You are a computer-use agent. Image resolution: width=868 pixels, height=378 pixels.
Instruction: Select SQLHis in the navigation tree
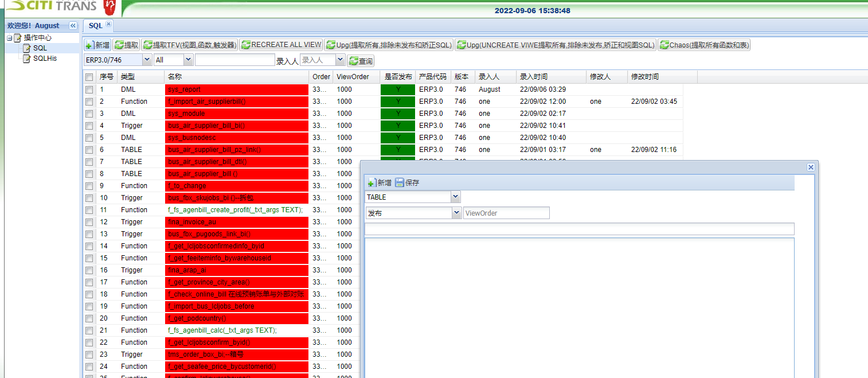click(x=45, y=59)
